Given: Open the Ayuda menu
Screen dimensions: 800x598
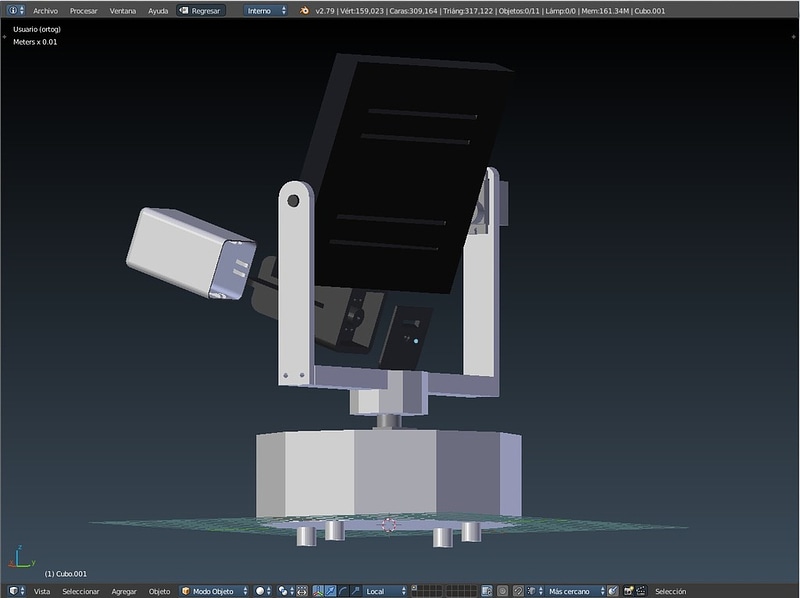Looking at the screenshot, I should 158,11.
